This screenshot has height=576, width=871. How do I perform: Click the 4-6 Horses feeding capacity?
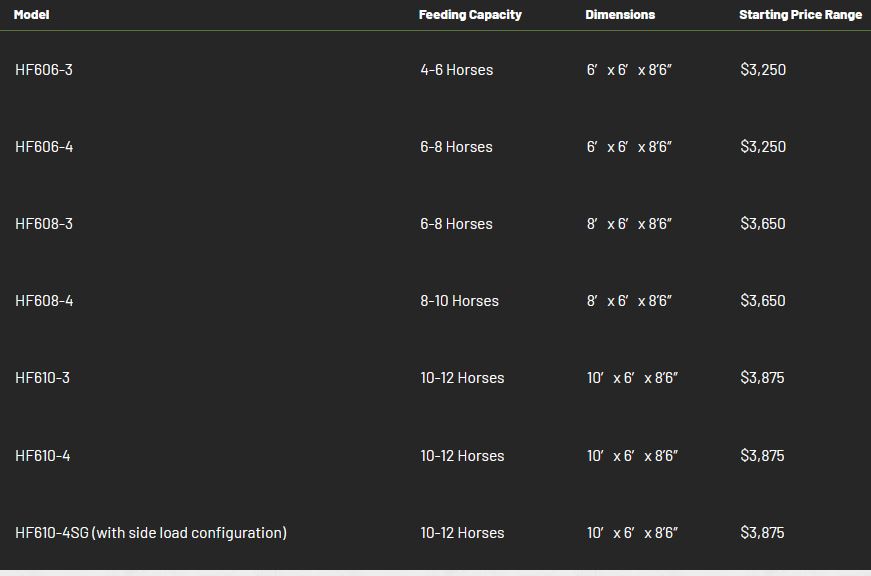point(456,70)
